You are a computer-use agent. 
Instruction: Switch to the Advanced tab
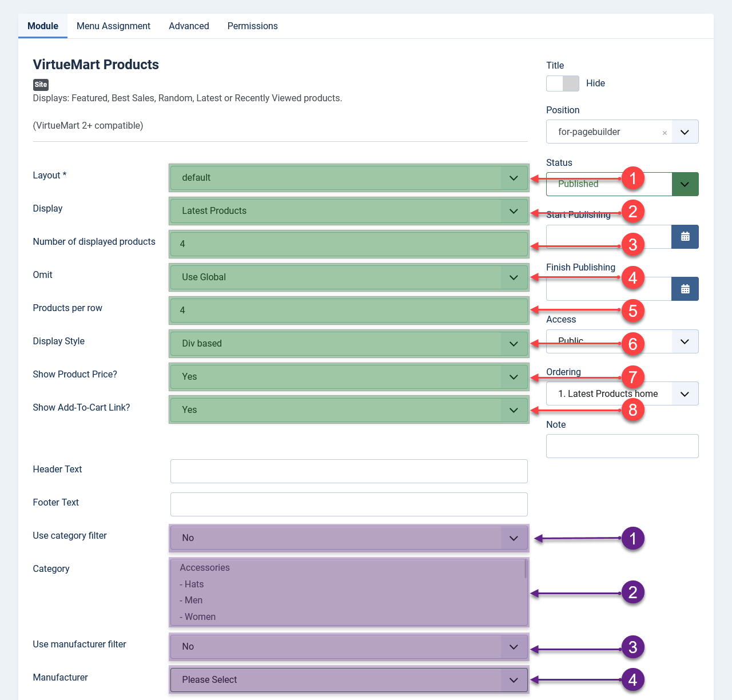click(189, 26)
